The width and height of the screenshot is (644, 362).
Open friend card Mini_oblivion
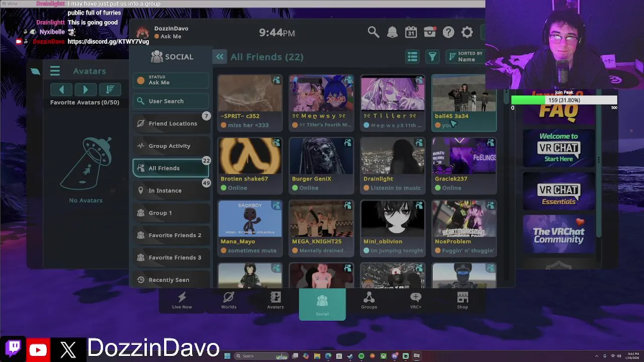point(393,228)
